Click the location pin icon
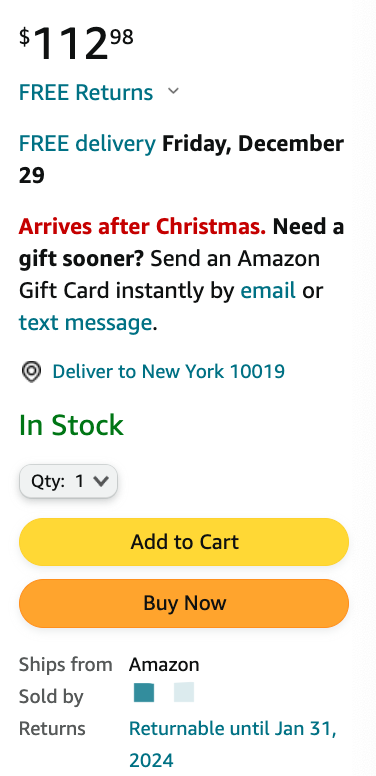The image size is (376, 776). (x=31, y=372)
